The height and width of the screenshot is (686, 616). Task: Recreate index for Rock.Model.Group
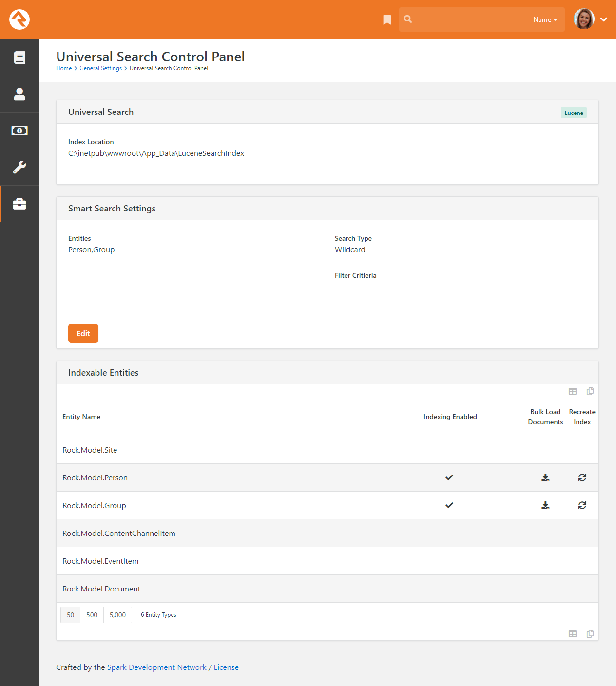click(x=582, y=505)
